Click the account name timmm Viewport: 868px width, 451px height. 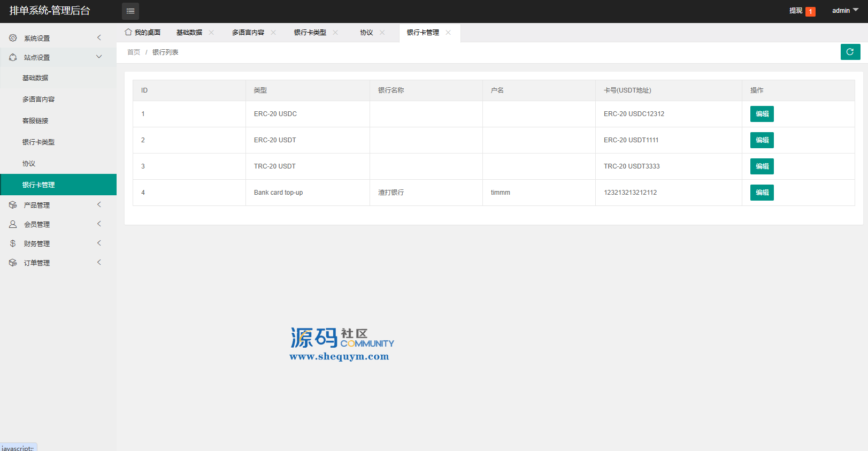click(x=501, y=193)
